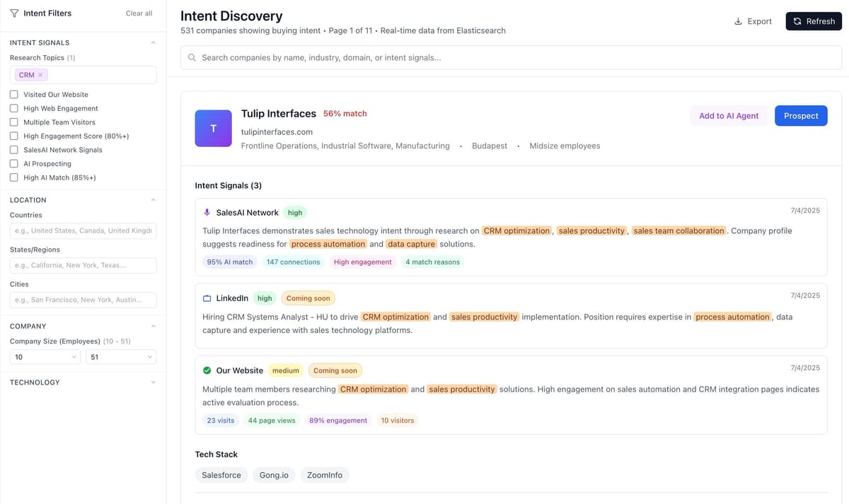Viewport: 849px width, 504px height.
Task: Click the SalesAI Network microphone icon
Action: (x=207, y=212)
